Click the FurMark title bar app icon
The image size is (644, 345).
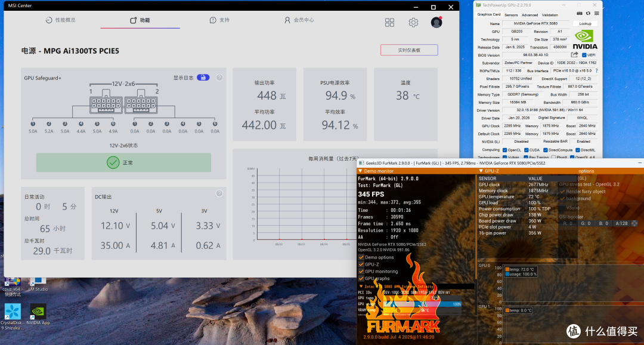(x=361, y=163)
